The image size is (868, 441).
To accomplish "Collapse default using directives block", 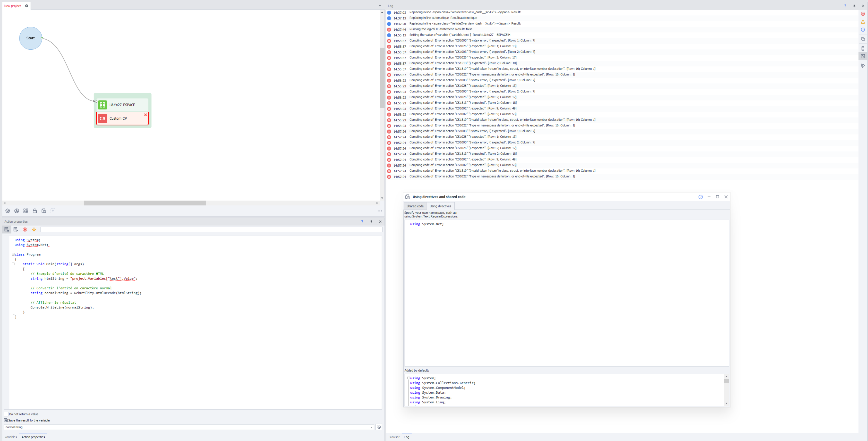I will (408, 378).
